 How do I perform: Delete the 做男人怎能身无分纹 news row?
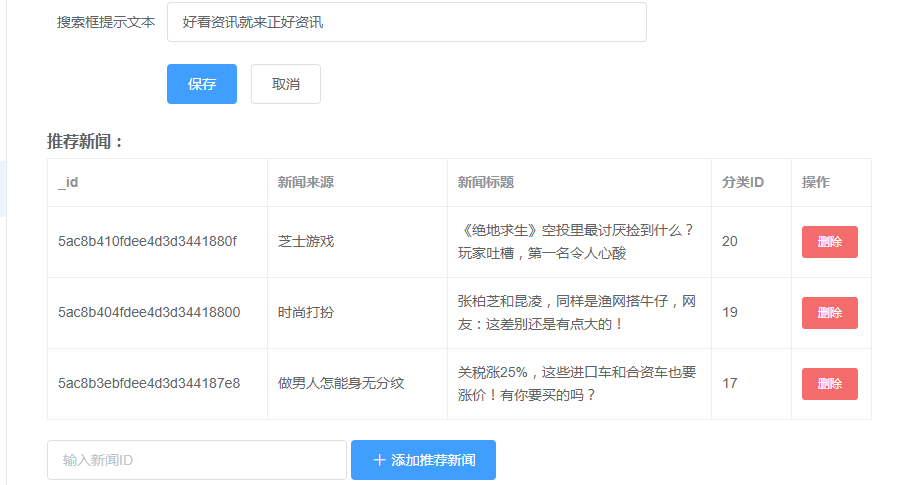click(x=829, y=383)
